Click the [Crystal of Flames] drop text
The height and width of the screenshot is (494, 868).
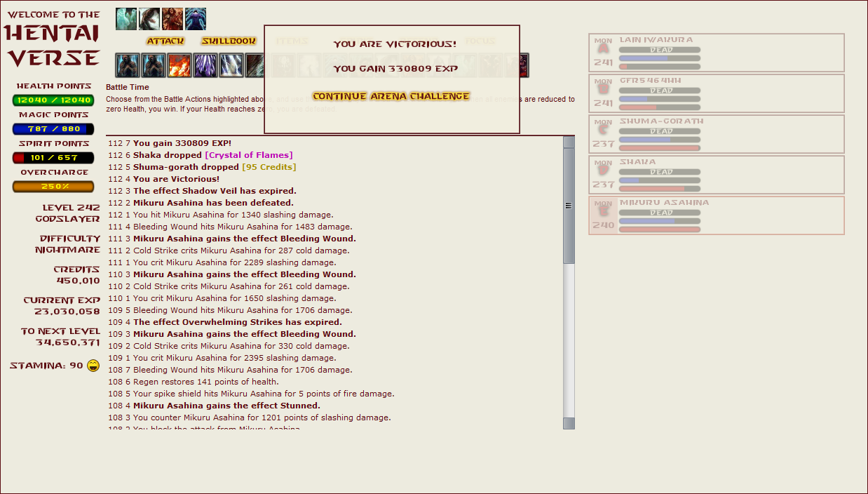pos(249,155)
